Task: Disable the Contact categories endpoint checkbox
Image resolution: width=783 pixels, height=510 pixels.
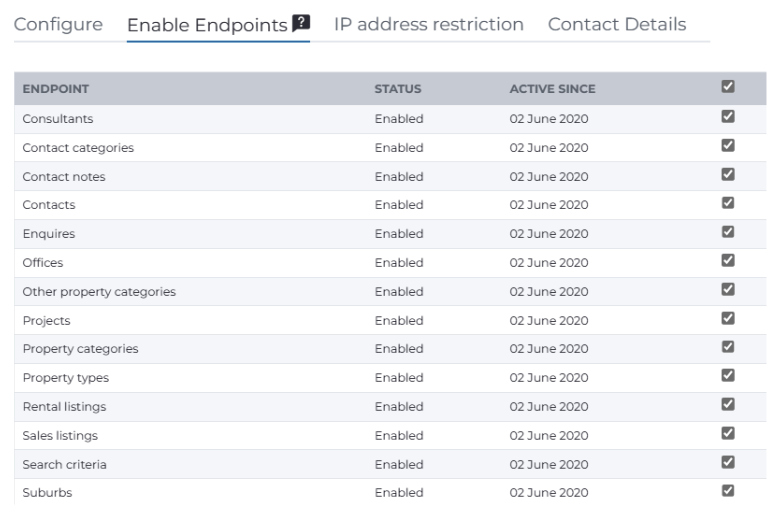Action: click(728, 146)
